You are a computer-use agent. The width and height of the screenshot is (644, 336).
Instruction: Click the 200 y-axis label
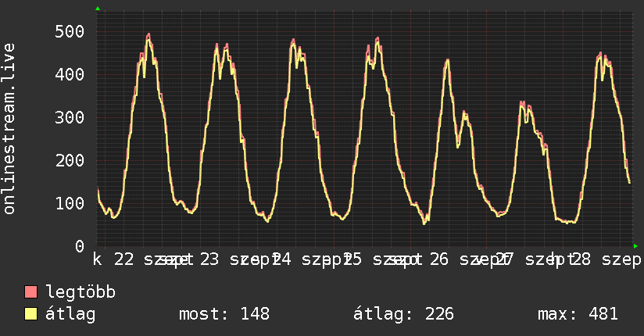click(70, 161)
